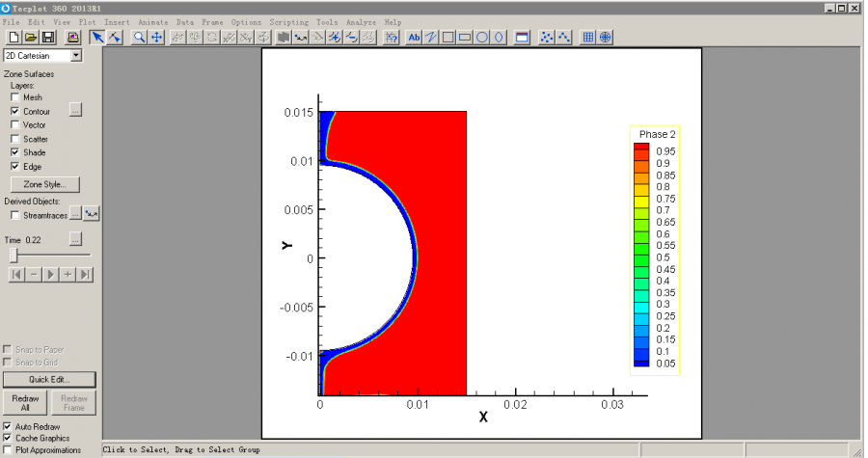Click the Zone Style... button
This screenshot has width=868, height=458.
(x=44, y=183)
